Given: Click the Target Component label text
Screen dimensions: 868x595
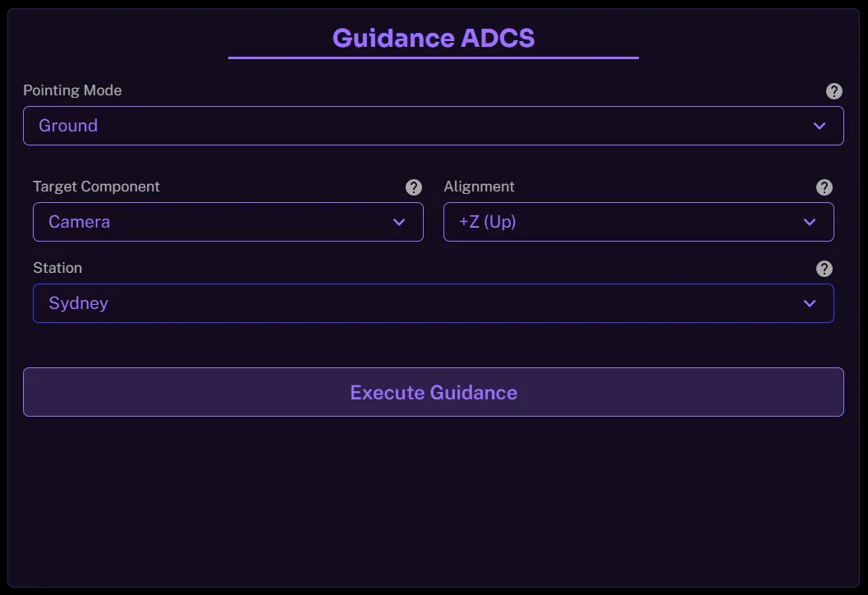Looking at the screenshot, I should 96,187.
